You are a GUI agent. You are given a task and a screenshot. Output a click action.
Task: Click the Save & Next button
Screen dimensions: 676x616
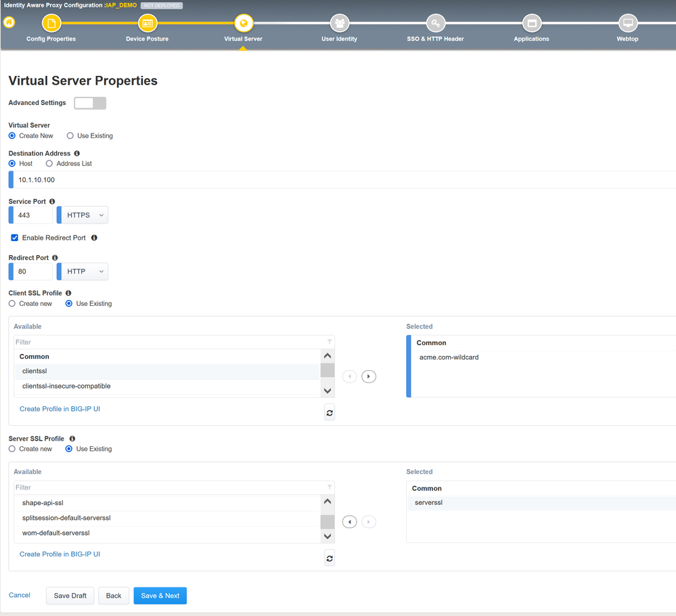click(x=160, y=596)
